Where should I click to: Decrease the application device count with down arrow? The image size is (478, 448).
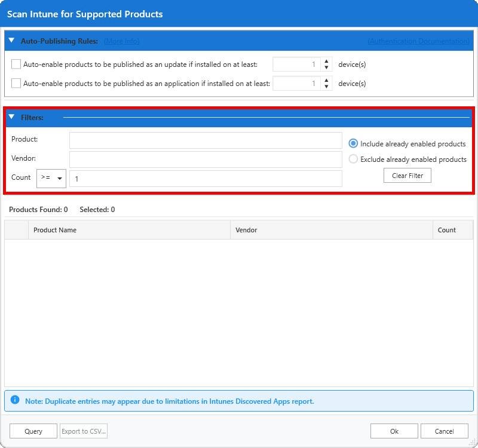pos(326,87)
